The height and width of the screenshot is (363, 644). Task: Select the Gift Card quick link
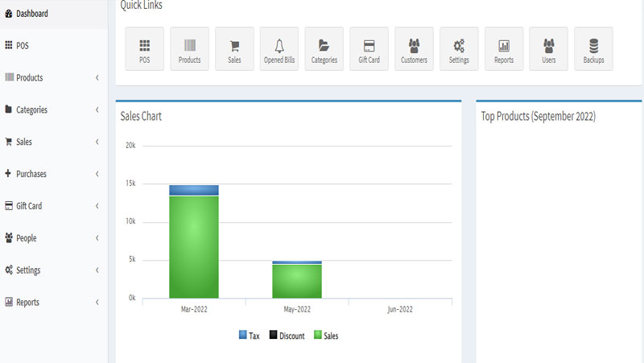pos(369,49)
